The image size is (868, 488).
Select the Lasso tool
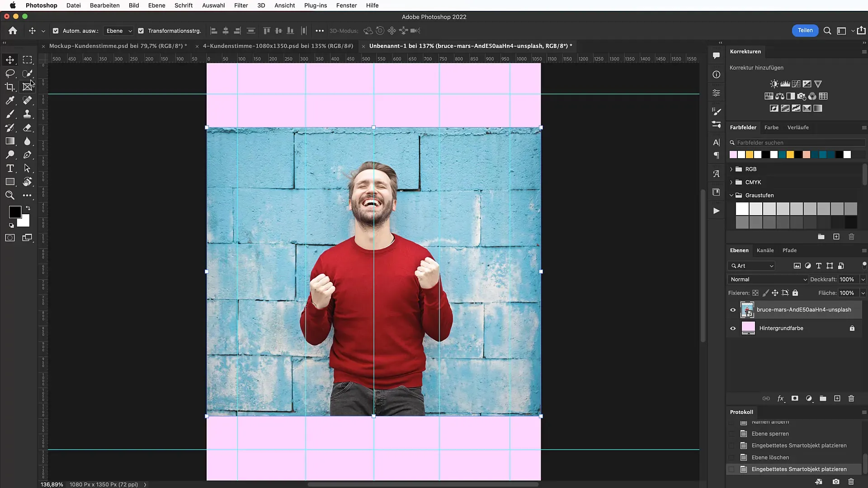point(10,73)
